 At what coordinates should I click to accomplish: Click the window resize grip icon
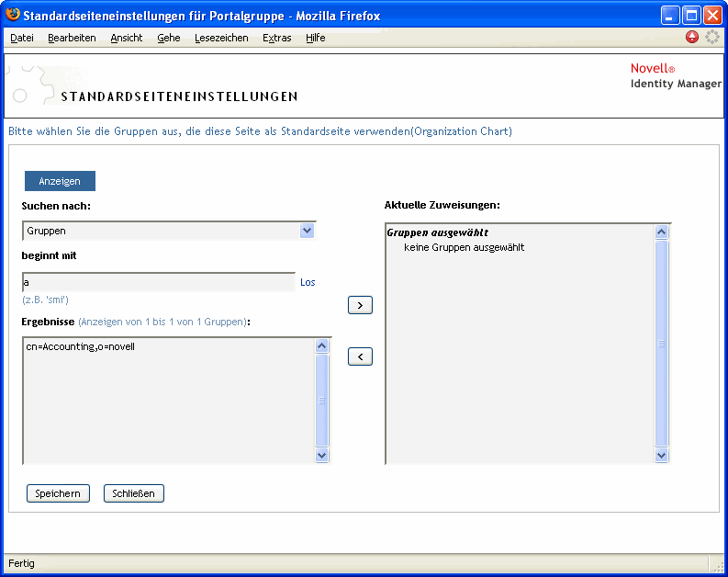click(719, 565)
